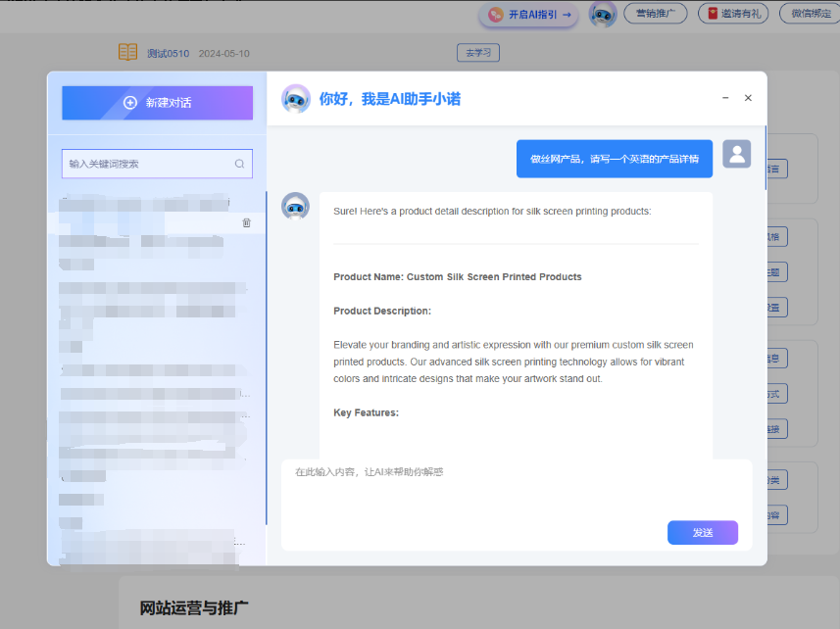Click the AI assistant robot icon in dialog header
840x629 pixels.
click(x=296, y=98)
